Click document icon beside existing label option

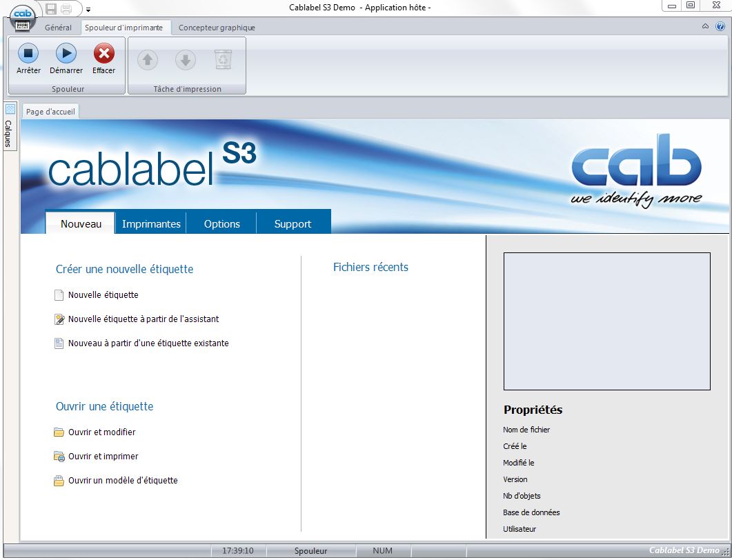click(x=59, y=343)
